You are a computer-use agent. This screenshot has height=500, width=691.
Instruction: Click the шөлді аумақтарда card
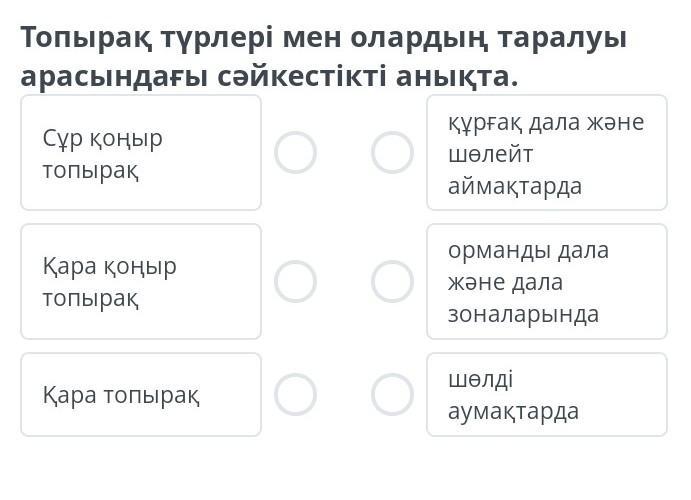[546, 394]
